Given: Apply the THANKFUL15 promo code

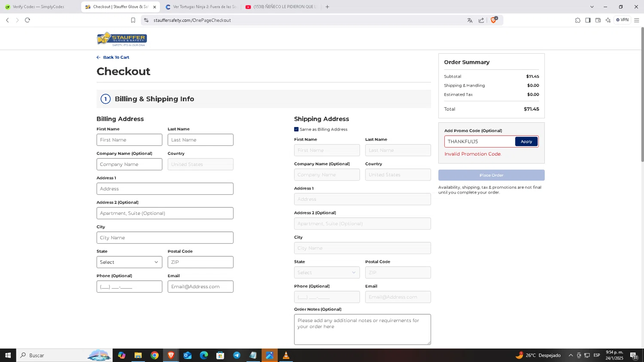Looking at the screenshot, I should (526, 142).
